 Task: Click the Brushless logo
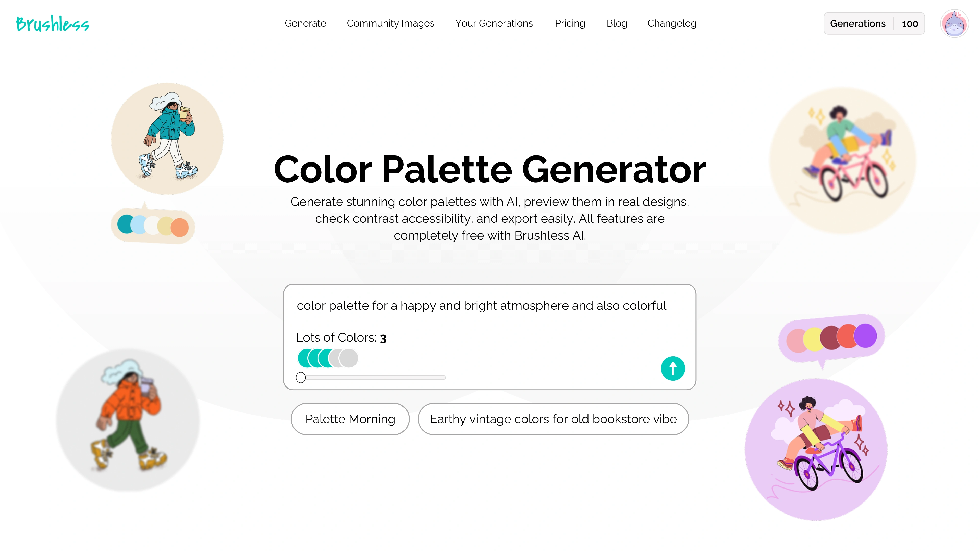53,23
